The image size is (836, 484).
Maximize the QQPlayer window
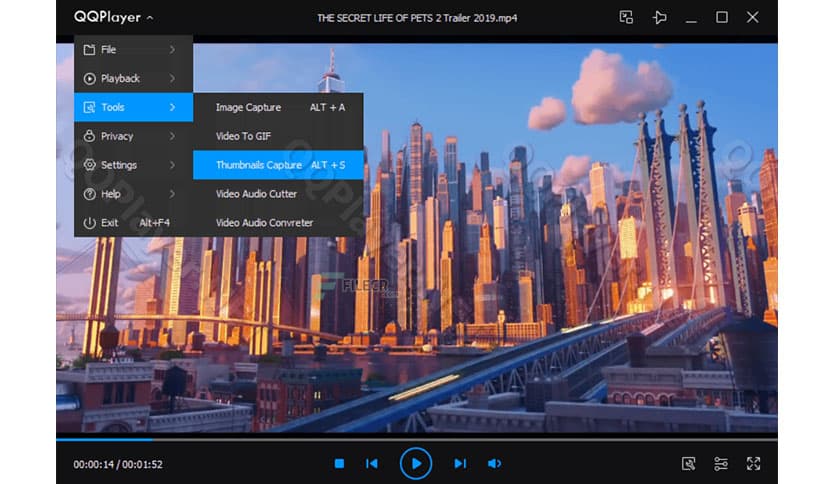(722, 17)
